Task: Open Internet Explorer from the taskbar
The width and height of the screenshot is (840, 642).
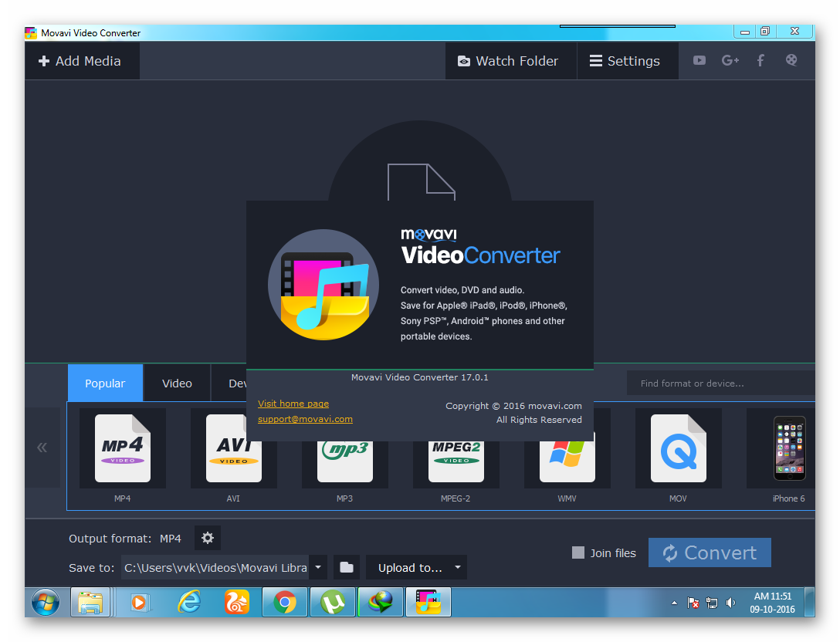Action: click(189, 603)
